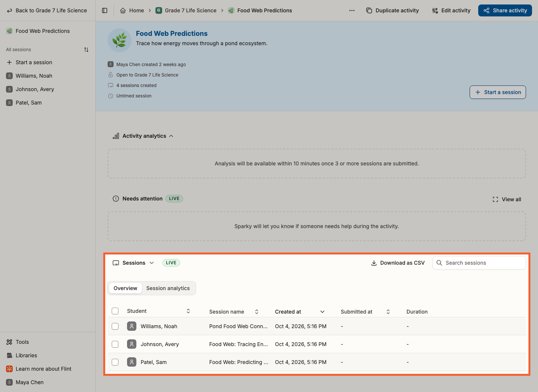Click Williams, Noah avatar in sessions table
538x392 pixels.
point(132,326)
